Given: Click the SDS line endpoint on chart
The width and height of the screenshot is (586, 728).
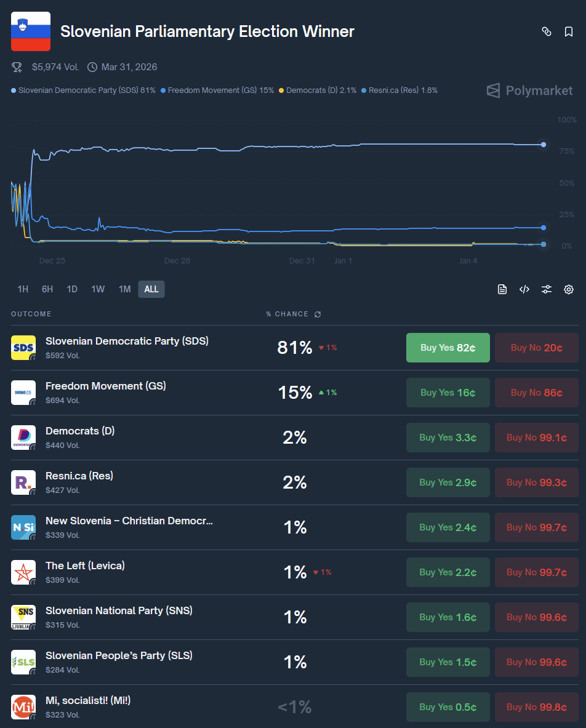Looking at the screenshot, I should [x=544, y=145].
